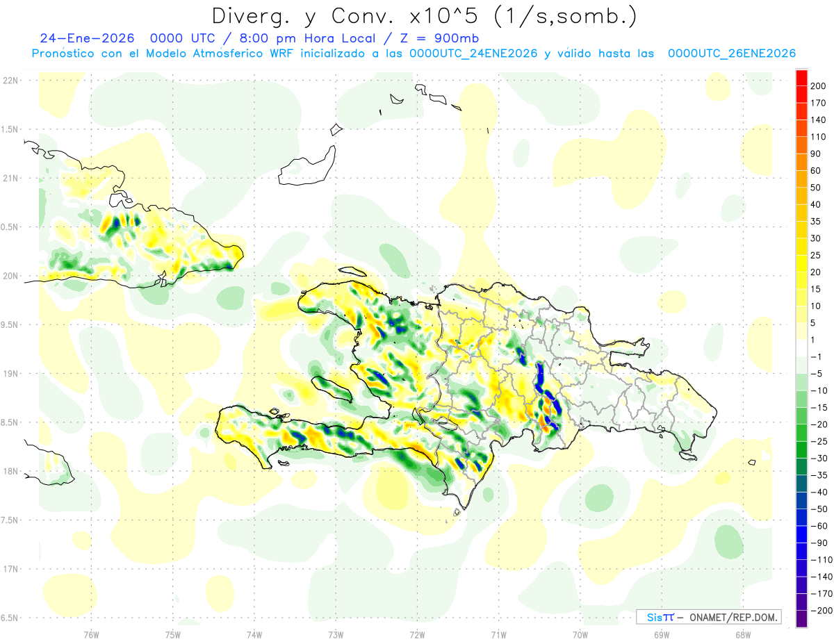Click the -200 value on the color scale
This screenshot has width=834, height=644.
click(820, 610)
